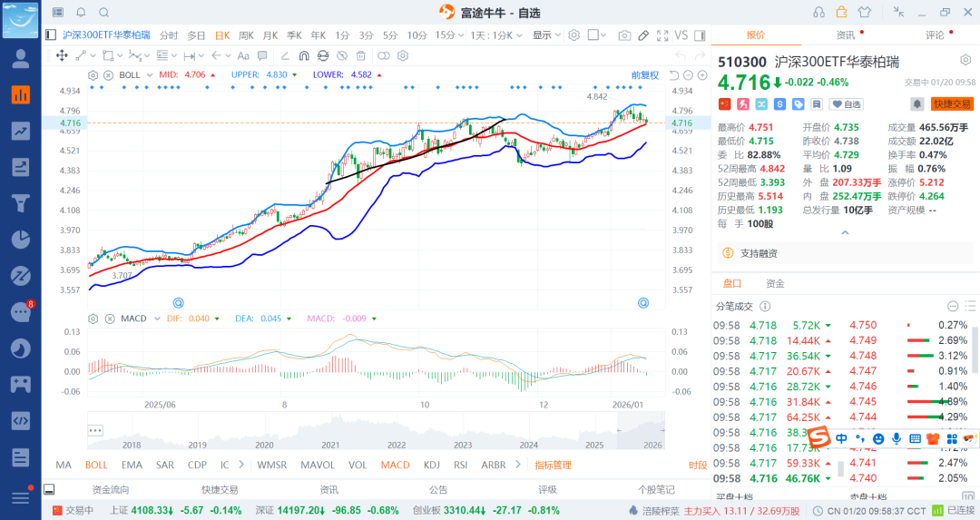This screenshot has width=980, height=520.
Task: Switch to 周K weekly chart
Action: [x=246, y=35]
